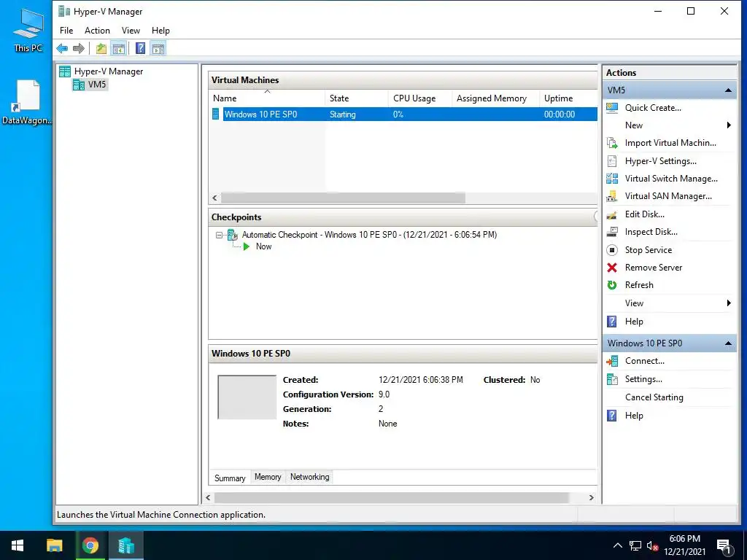This screenshot has height=560, width=747.
Task: Click the network tray icon
Action: (635, 545)
